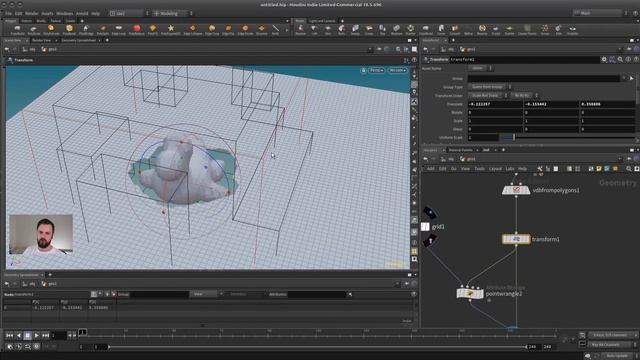
Task: Toggle points view button in Geometry Spreadsheet
Action: tap(94, 294)
